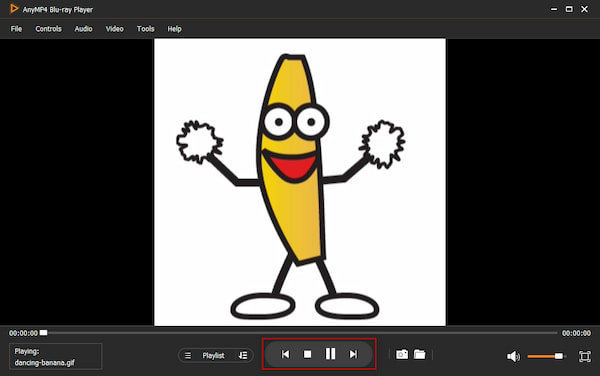
Task: Click the playback progress bar handle
Action: 44,333
